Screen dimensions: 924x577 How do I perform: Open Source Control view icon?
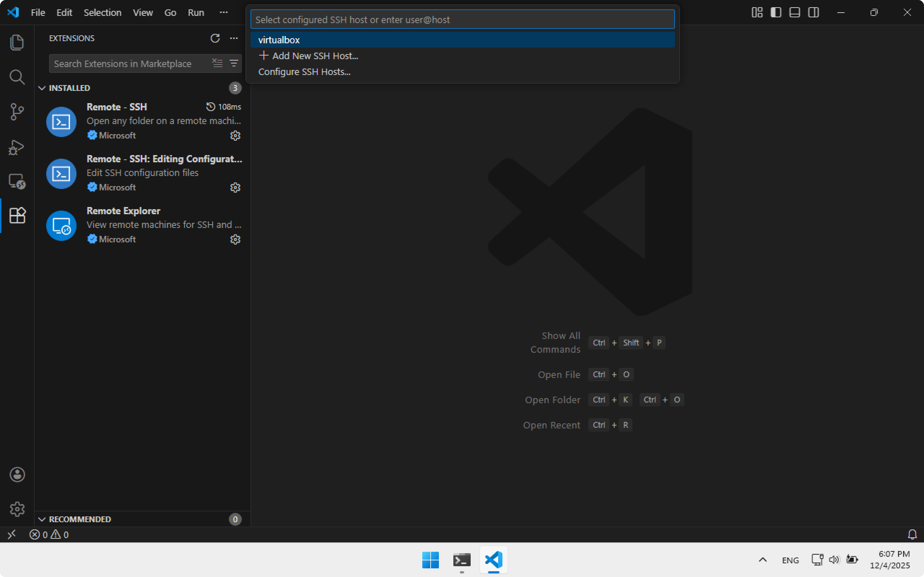(17, 112)
